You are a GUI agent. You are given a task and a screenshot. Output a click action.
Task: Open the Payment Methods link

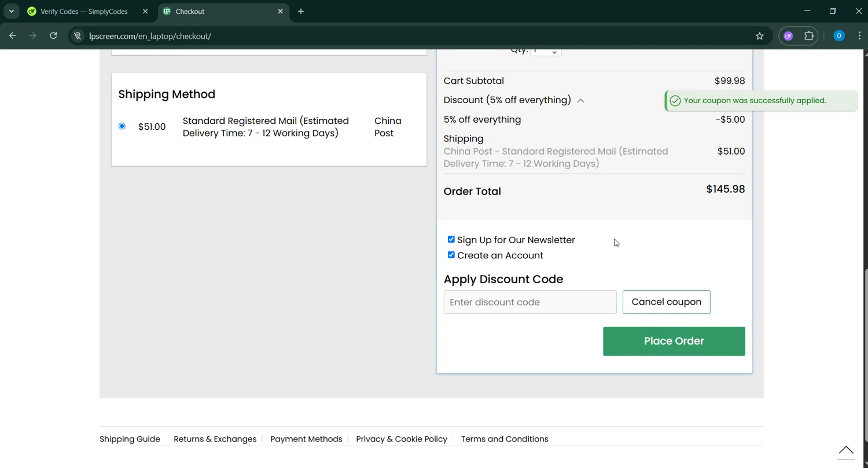tap(306, 439)
